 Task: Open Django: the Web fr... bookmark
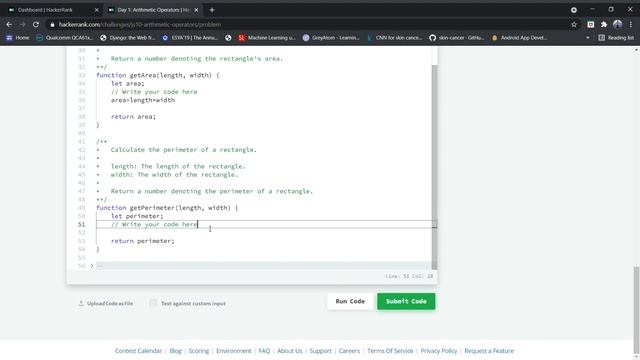(128, 38)
